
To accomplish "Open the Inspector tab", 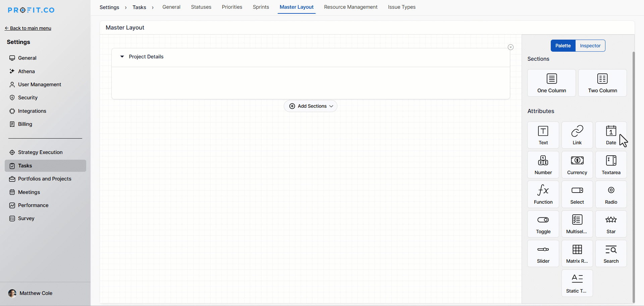I will click(590, 46).
